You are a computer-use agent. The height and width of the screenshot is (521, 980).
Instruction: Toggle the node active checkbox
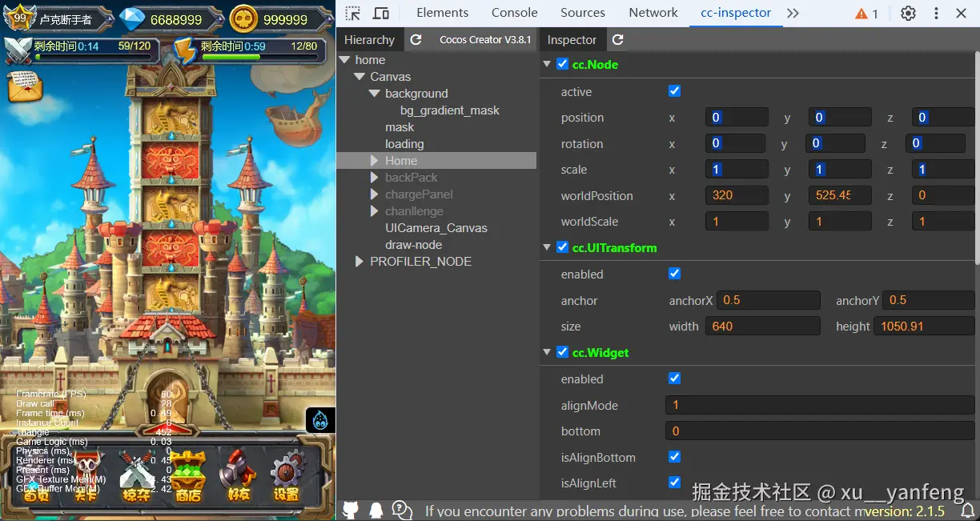tap(674, 91)
